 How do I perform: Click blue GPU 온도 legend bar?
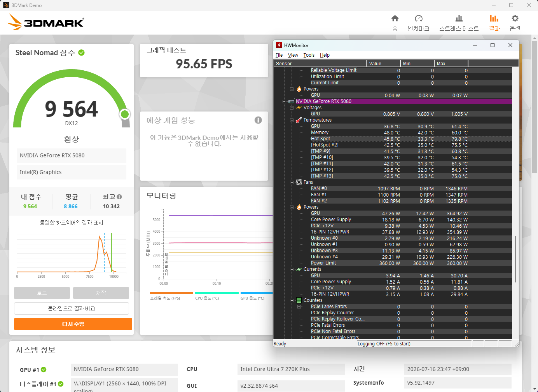tap(257, 293)
